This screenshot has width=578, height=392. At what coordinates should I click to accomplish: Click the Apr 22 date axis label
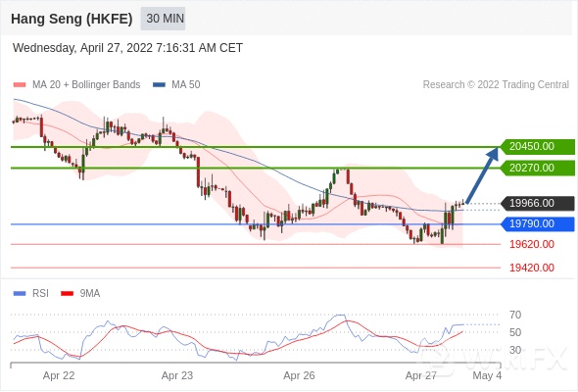[59, 375]
